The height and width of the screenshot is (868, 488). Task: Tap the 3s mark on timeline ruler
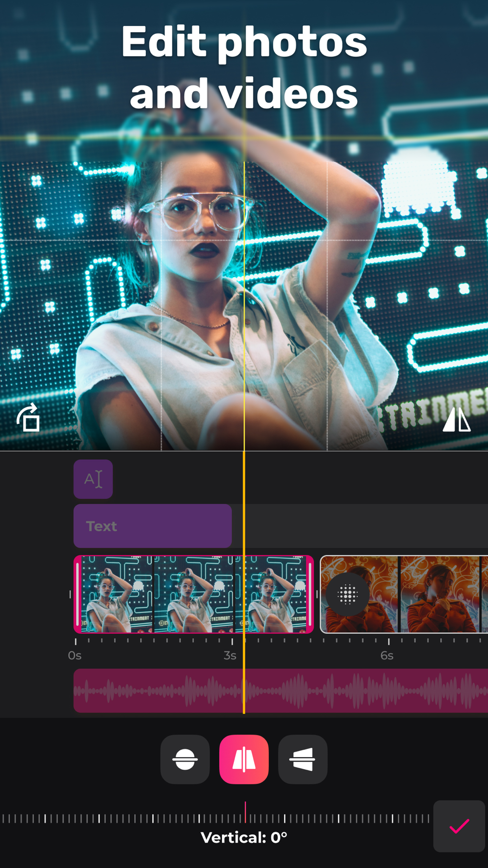(230, 655)
